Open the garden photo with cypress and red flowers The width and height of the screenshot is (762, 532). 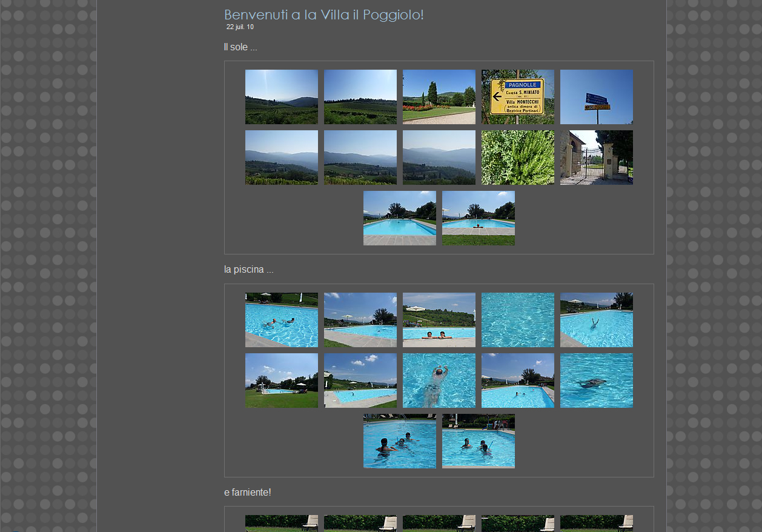[x=439, y=97]
